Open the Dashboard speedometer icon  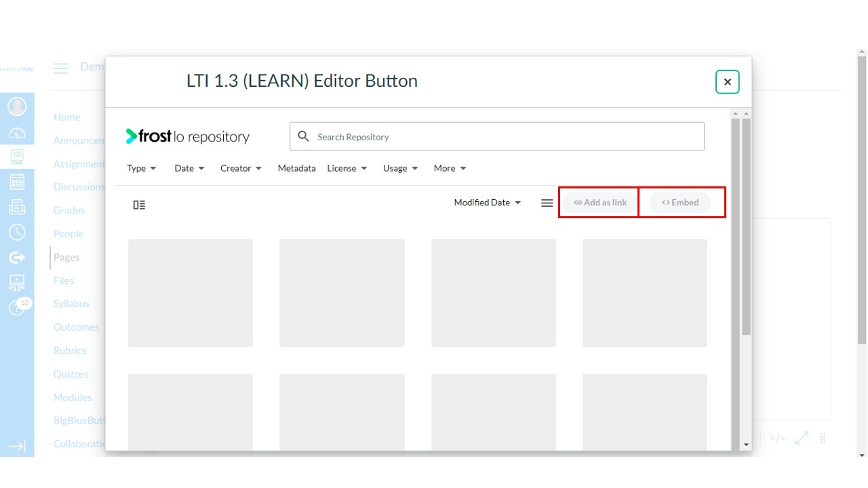[x=17, y=133]
